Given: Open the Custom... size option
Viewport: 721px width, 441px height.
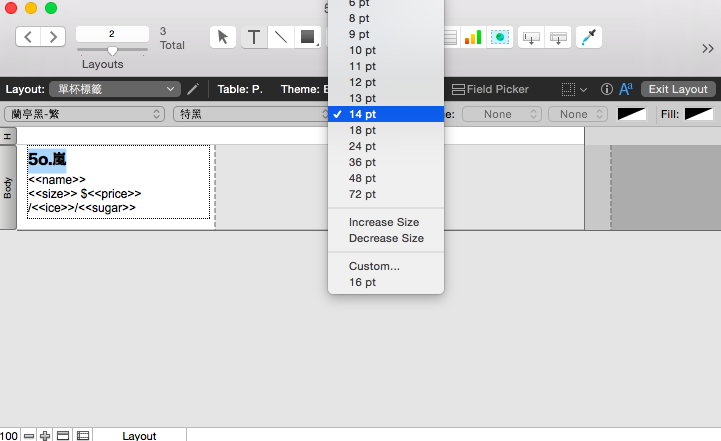Looking at the screenshot, I should point(386,266).
